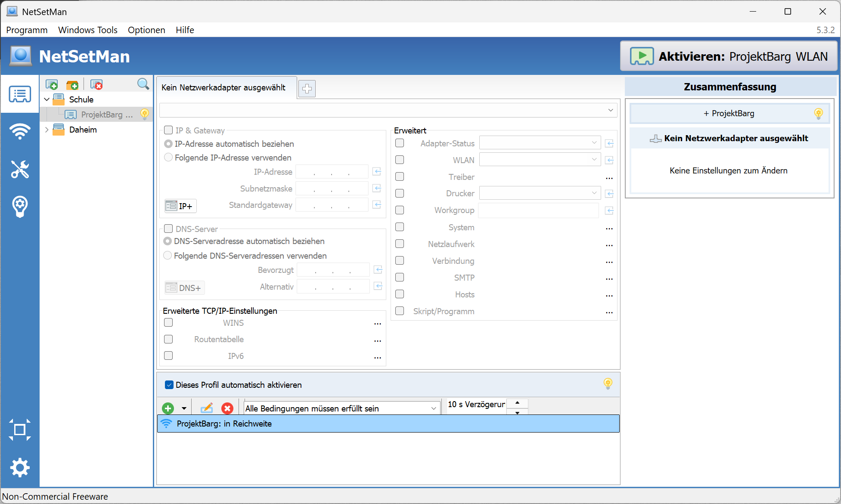Open the WLAN manager sidebar icon
Viewport: 841px width, 504px height.
click(20, 132)
